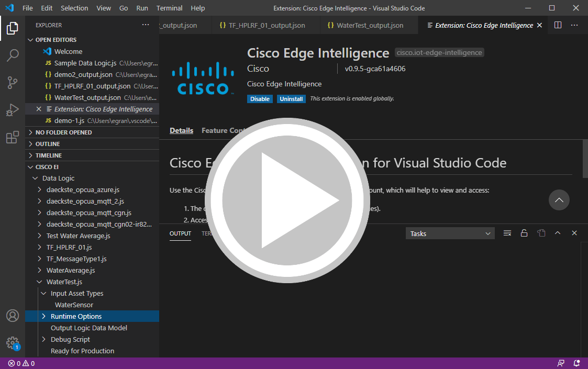This screenshot has height=369, width=588.
Task: Click the Explorer more actions ellipsis
Action: (x=146, y=25)
